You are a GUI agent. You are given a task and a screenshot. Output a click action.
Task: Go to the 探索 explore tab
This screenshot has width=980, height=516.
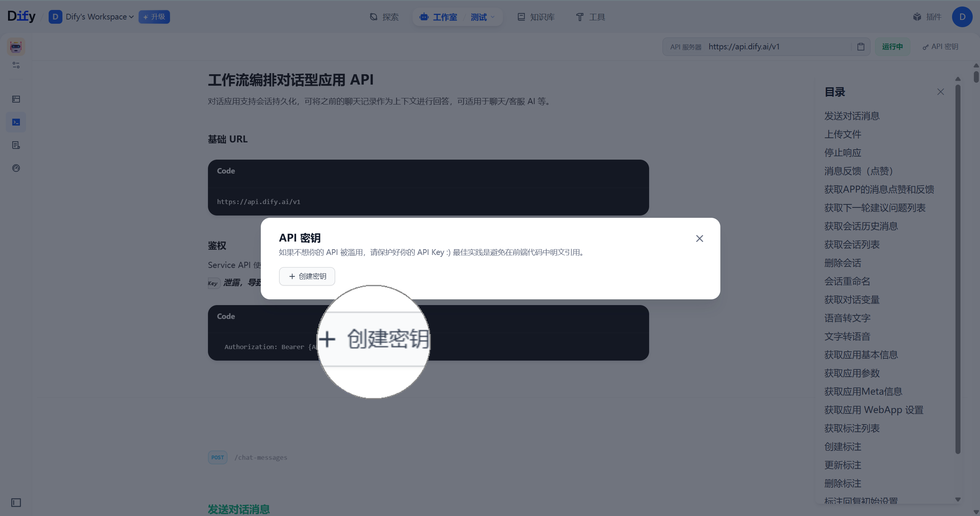tap(384, 17)
